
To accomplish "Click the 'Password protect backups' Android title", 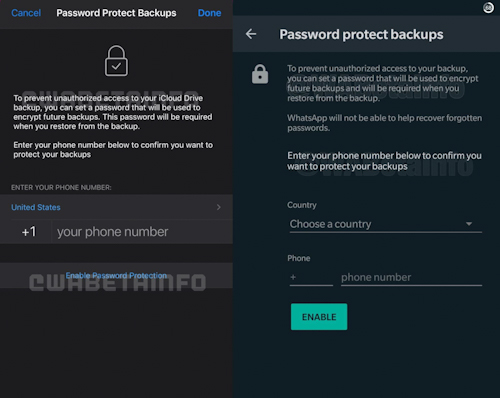I will click(x=361, y=34).
